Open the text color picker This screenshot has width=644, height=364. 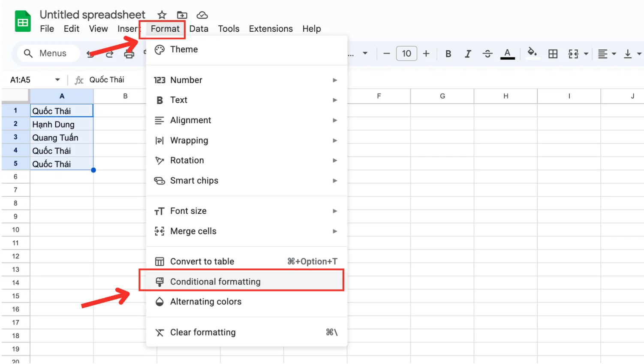point(507,54)
